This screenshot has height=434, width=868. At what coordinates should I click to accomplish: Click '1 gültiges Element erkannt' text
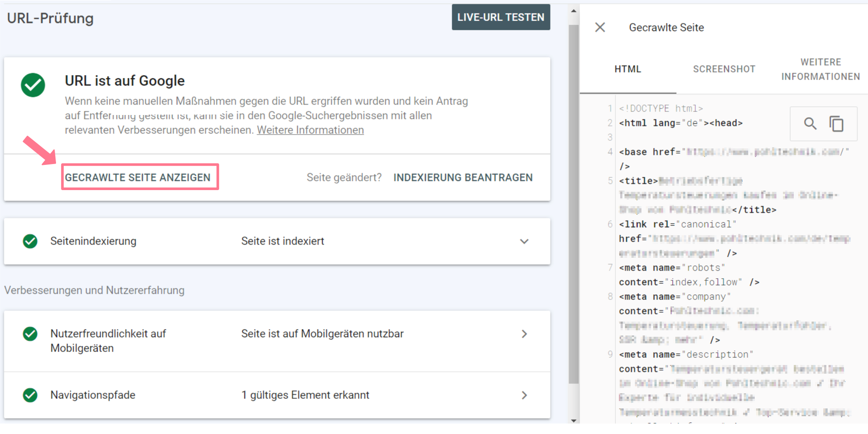[305, 395]
